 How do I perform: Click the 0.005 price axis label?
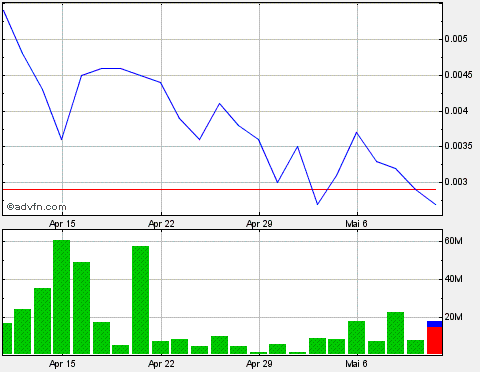pos(456,39)
